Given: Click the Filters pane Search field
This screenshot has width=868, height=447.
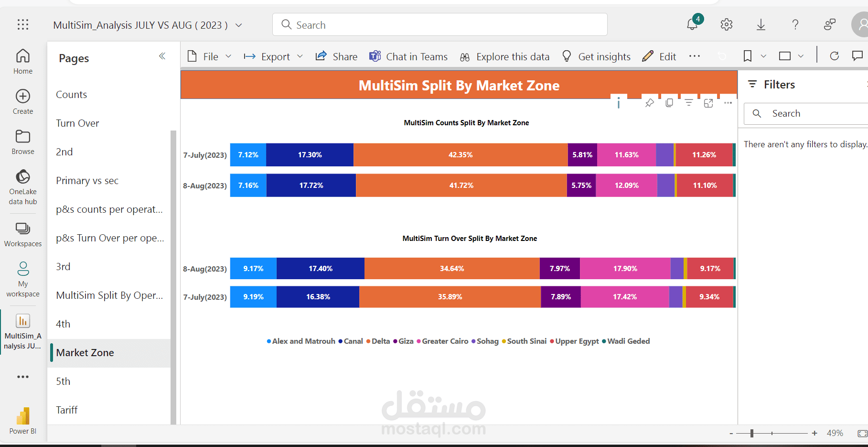Looking at the screenshot, I should pos(806,113).
